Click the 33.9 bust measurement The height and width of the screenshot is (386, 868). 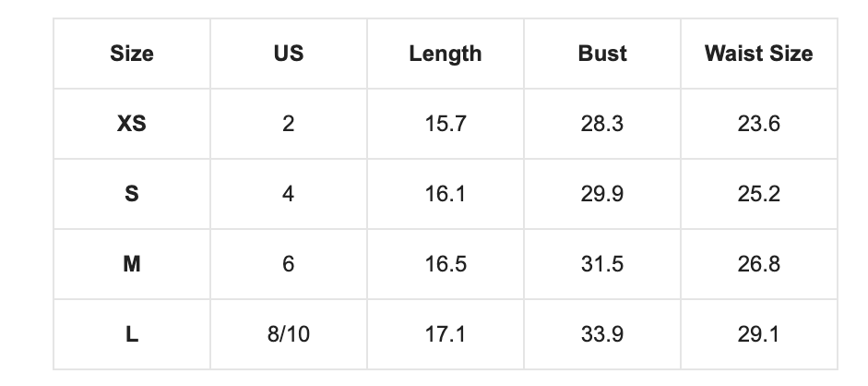click(602, 334)
